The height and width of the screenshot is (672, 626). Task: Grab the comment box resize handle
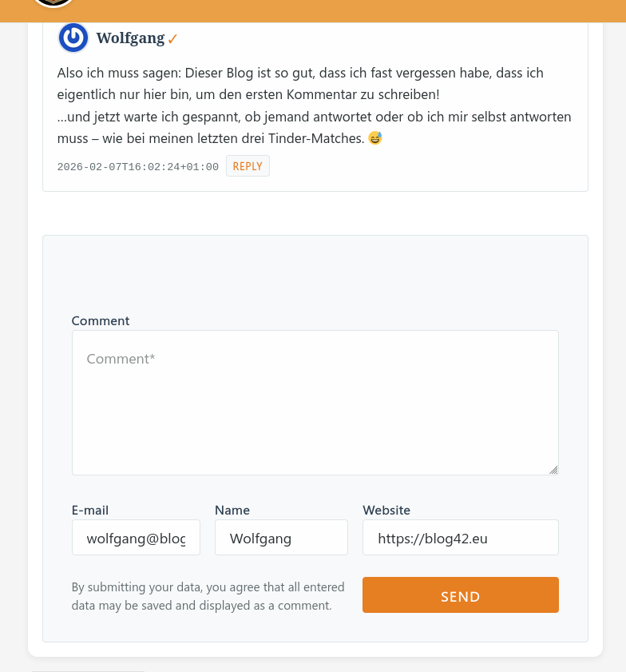[553, 470]
